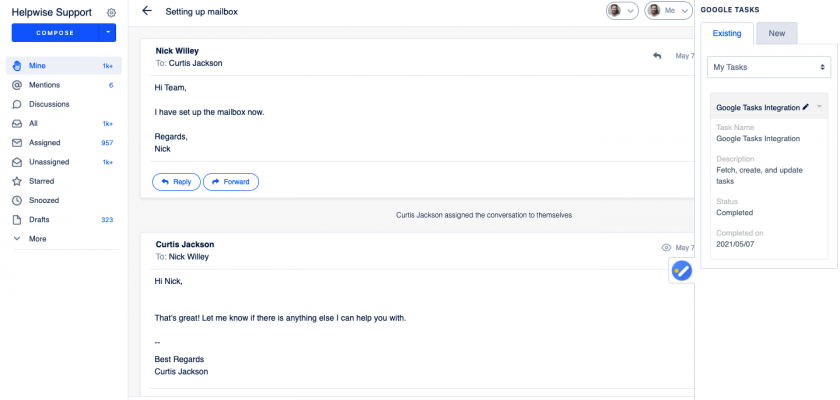Click the reply arrow icon on Nick's message
Screen dimensions: 840x400
[x=657, y=56]
